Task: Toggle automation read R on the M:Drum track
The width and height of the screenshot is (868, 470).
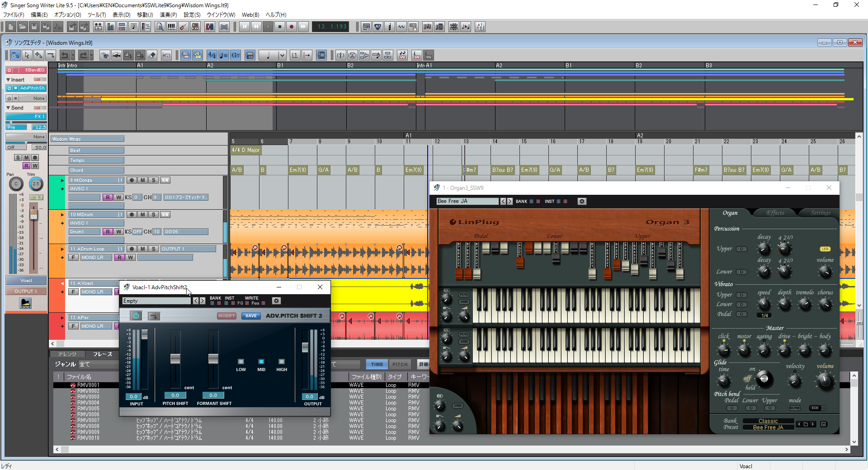Action: pos(108,231)
